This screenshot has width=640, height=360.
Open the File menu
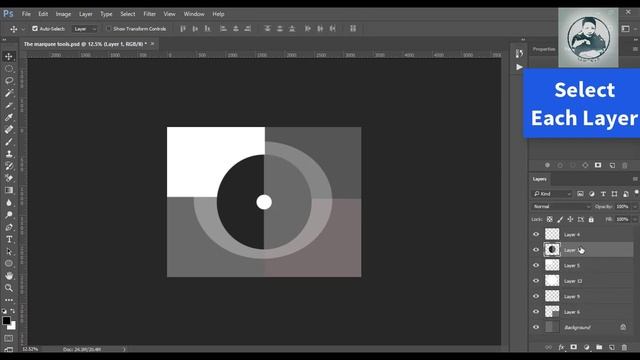click(26, 14)
